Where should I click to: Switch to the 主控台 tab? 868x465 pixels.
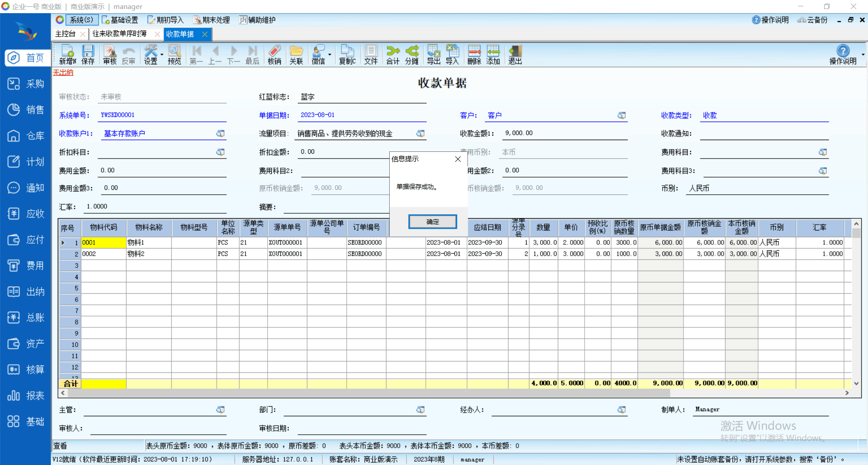click(66, 34)
